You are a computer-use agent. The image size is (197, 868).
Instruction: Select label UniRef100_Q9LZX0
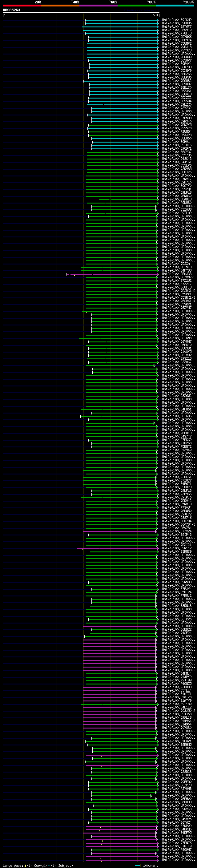[x=176, y=104]
